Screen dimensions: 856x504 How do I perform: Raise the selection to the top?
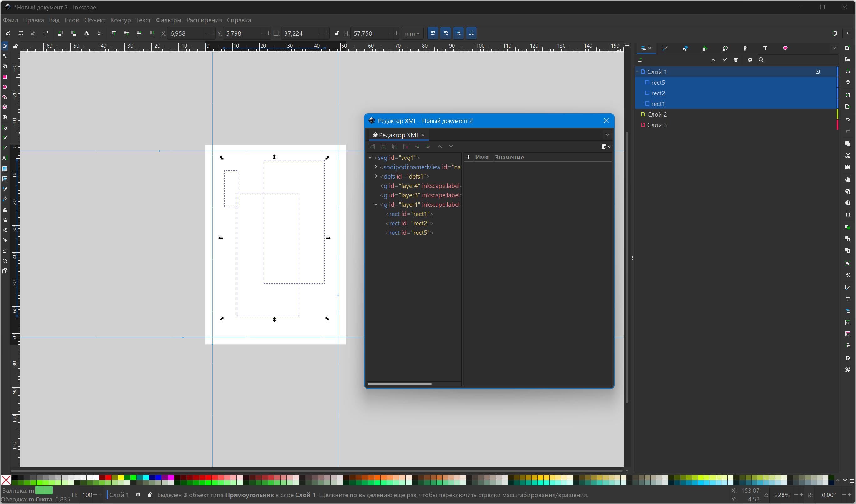114,33
